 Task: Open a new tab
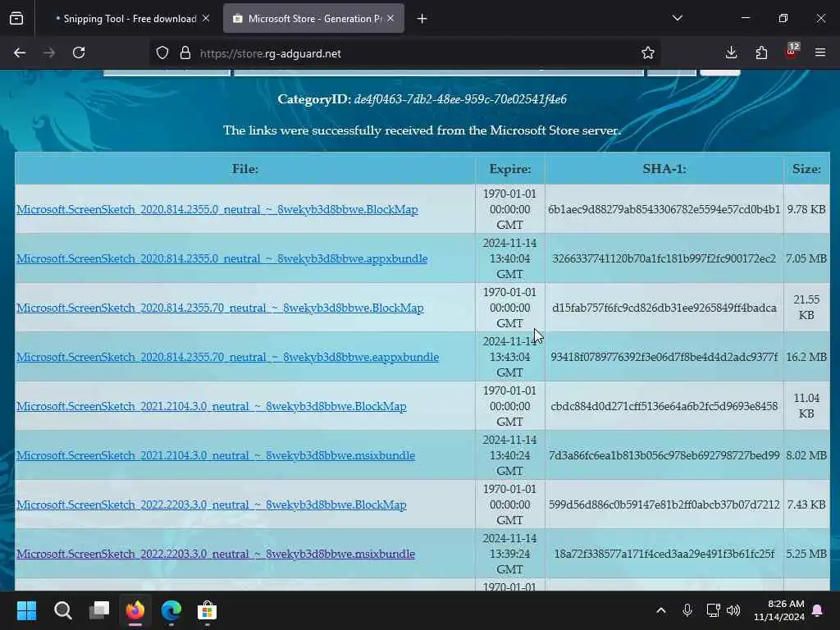[422, 19]
